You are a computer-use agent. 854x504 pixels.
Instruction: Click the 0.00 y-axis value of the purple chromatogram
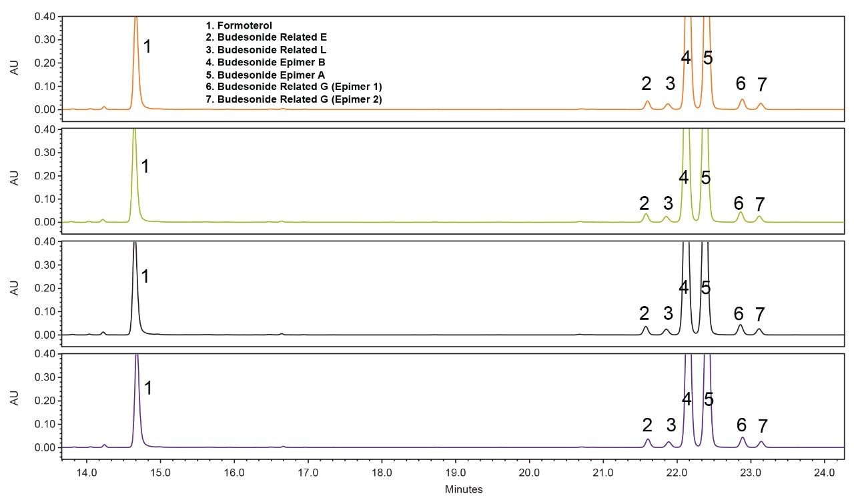[45, 447]
